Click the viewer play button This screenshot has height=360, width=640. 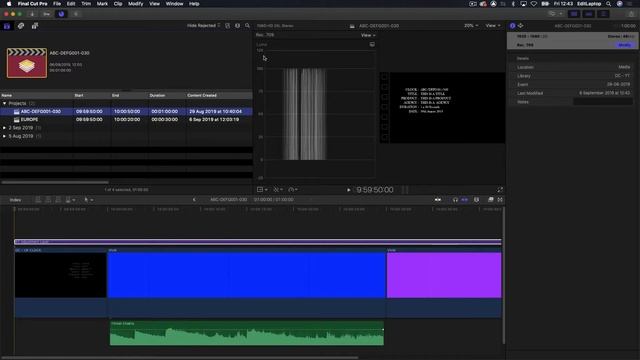pyautogui.click(x=349, y=190)
